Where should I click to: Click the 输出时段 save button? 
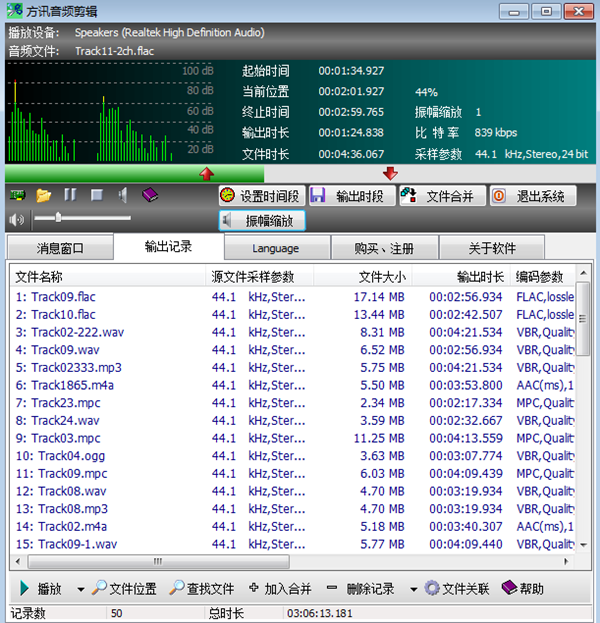(x=352, y=195)
